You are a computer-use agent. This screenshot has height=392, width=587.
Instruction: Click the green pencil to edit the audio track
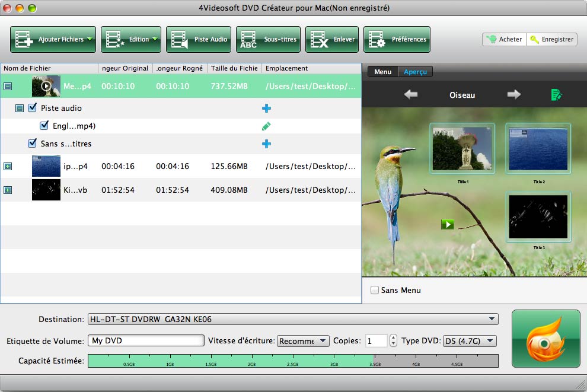pyautogui.click(x=266, y=126)
